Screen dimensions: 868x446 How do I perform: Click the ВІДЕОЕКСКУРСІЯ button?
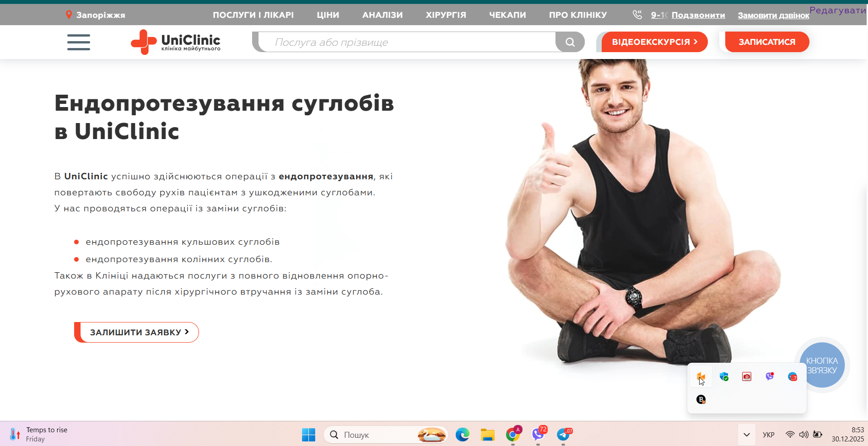click(655, 42)
